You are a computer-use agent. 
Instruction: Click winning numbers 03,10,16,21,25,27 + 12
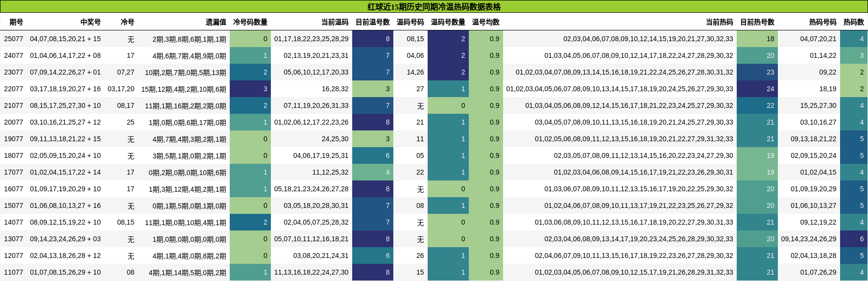65,122
